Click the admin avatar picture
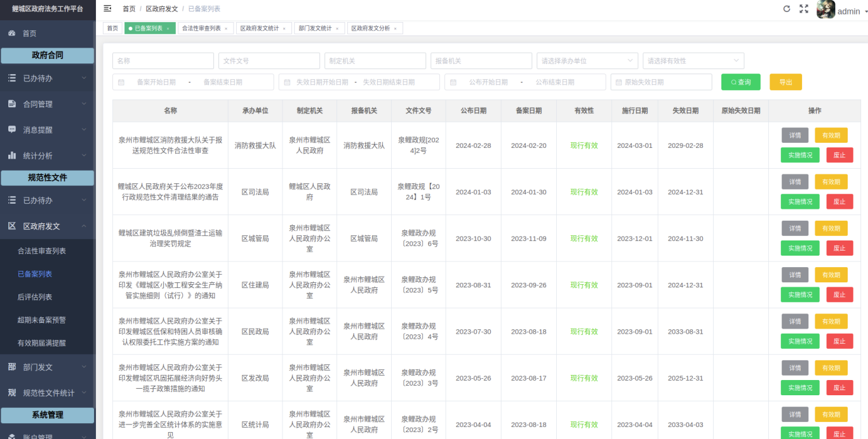This screenshot has height=439, width=868. point(825,10)
